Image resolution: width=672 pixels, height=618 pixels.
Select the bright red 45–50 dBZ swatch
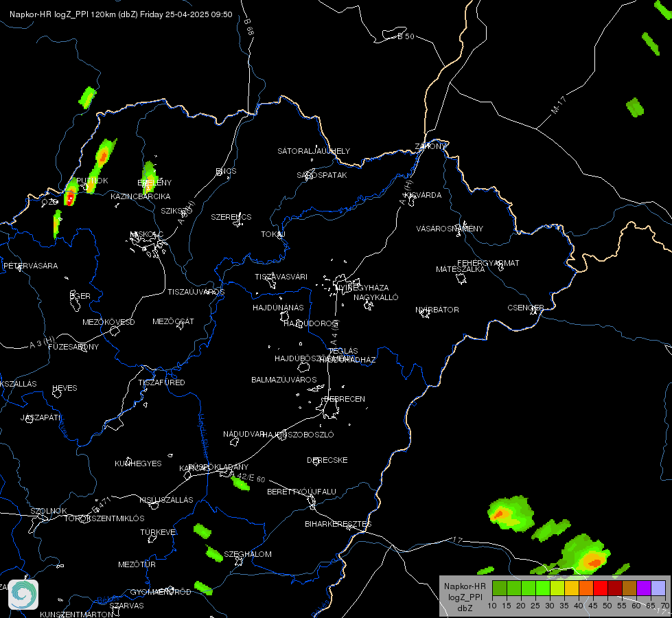pos(601,588)
